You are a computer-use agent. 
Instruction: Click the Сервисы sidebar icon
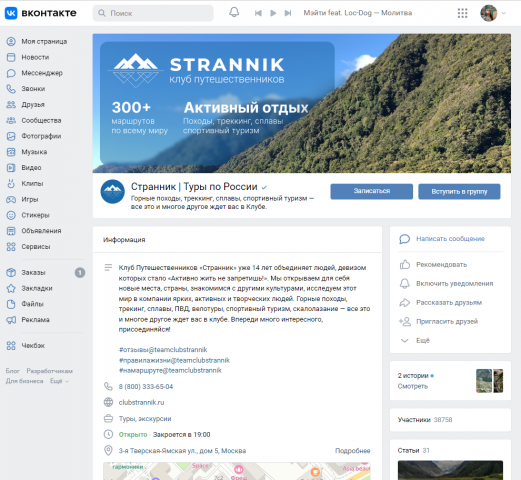11,247
